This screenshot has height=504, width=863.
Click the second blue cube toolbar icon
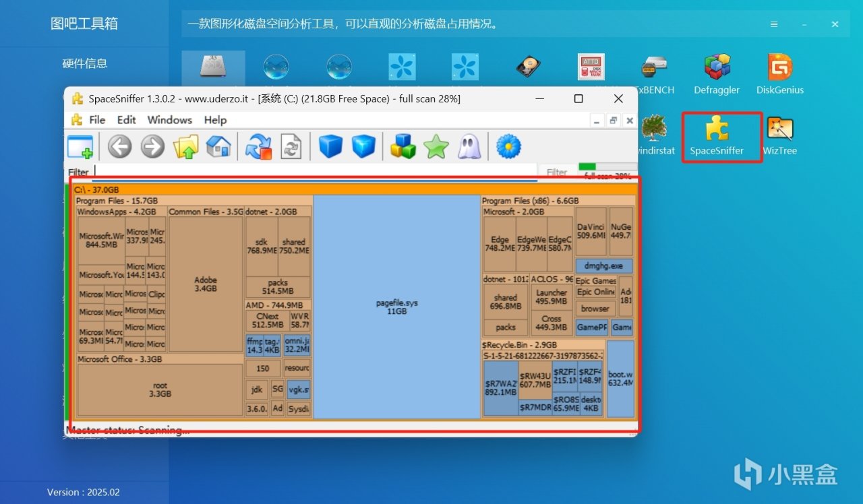(x=363, y=146)
